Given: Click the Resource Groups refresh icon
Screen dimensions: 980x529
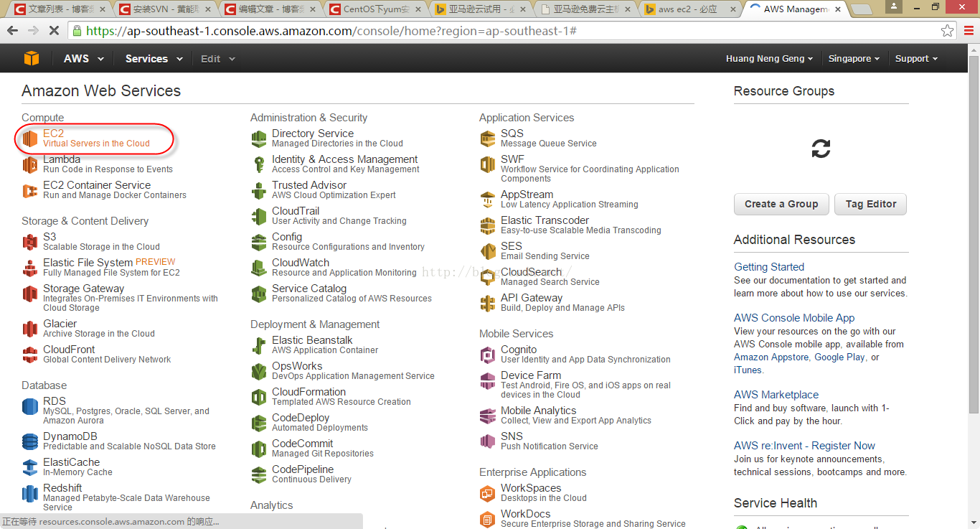Looking at the screenshot, I should (x=821, y=149).
